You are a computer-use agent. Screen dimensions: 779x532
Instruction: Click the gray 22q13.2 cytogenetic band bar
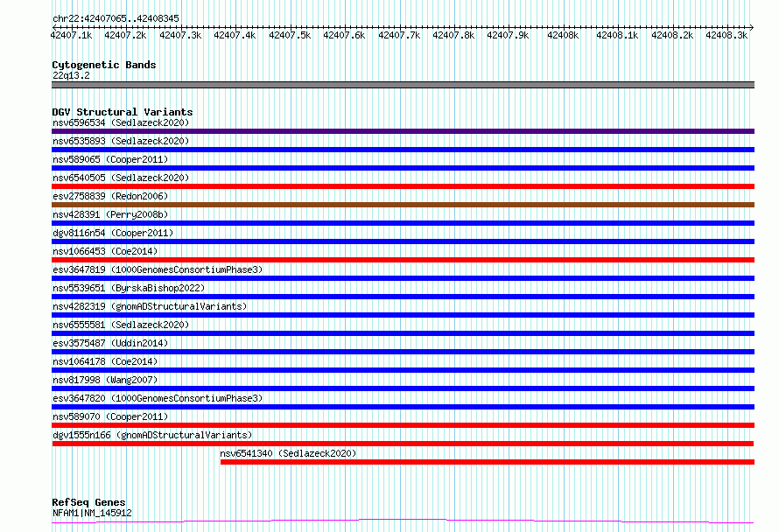click(403, 85)
